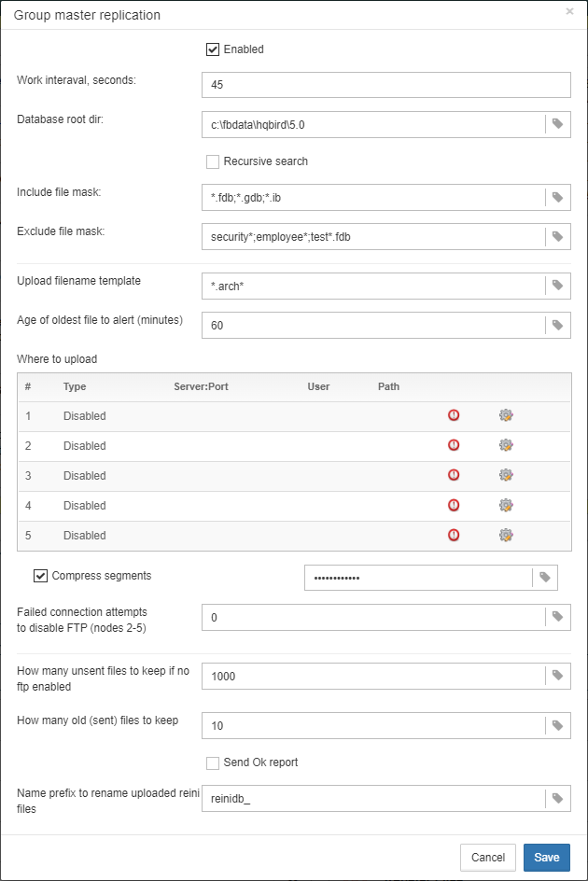The width and height of the screenshot is (588, 881).
Task: Click red alert icon in upload row 5
Action: (x=454, y=535)
